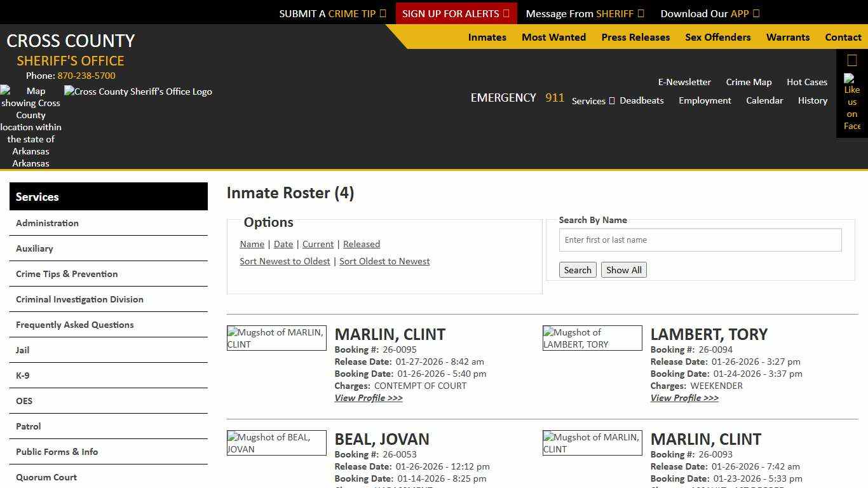Open the Sex Offenders page

point(717,37)
